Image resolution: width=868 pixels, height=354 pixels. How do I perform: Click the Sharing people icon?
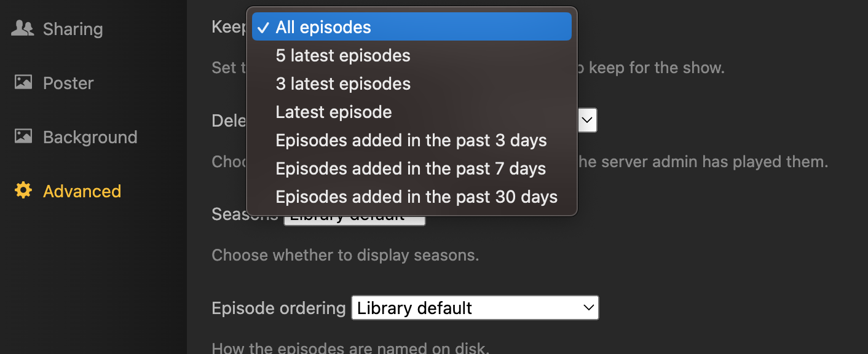coord(22,28)
